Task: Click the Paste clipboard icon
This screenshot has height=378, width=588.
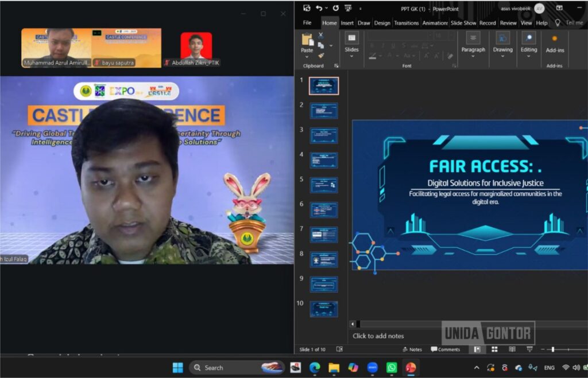Action: 307,39
